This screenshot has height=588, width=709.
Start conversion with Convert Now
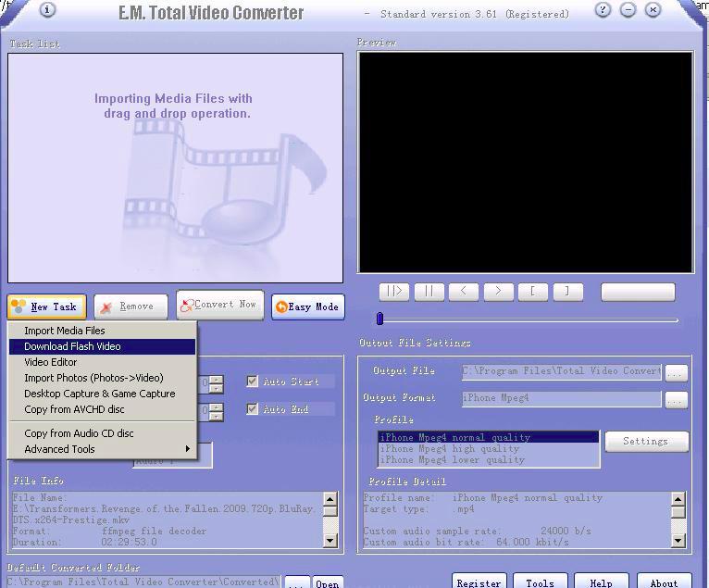point(219,305)
